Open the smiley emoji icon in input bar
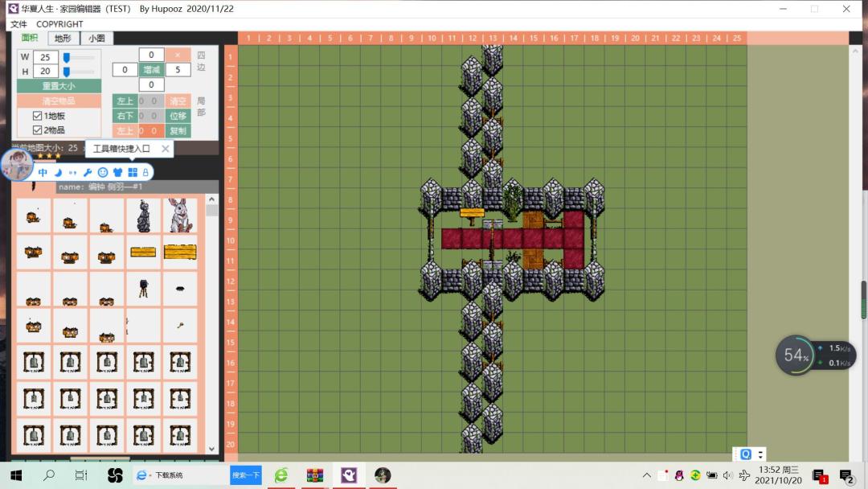 [x=102, y=172]
